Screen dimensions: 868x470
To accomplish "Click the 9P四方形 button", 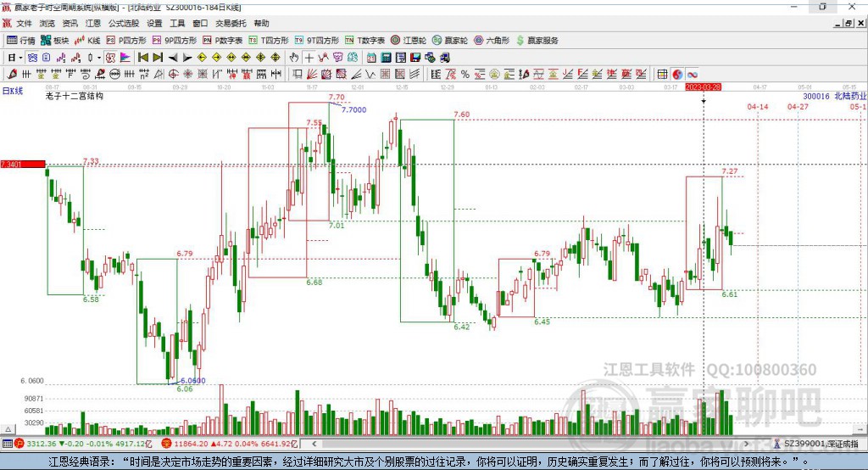I will pyautogui.click(x=180, y=40).
